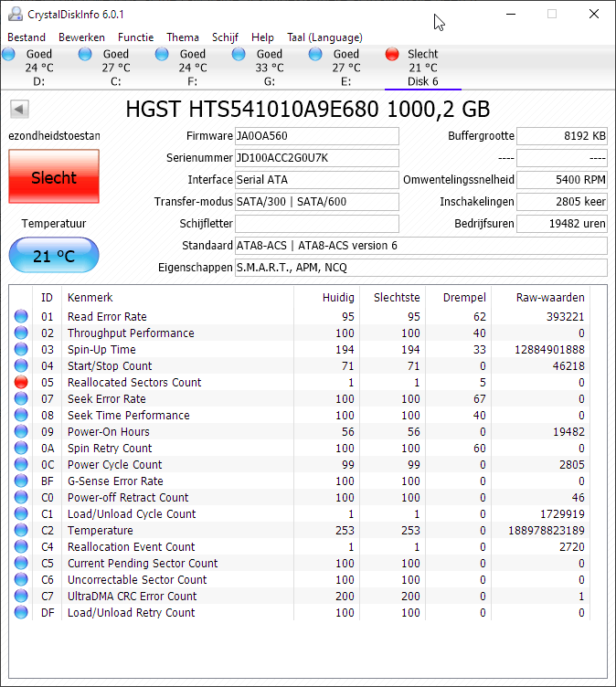Select disk G: in the drive bar
616x687 pixels.
pyautogui.click(x=270, y=68)
